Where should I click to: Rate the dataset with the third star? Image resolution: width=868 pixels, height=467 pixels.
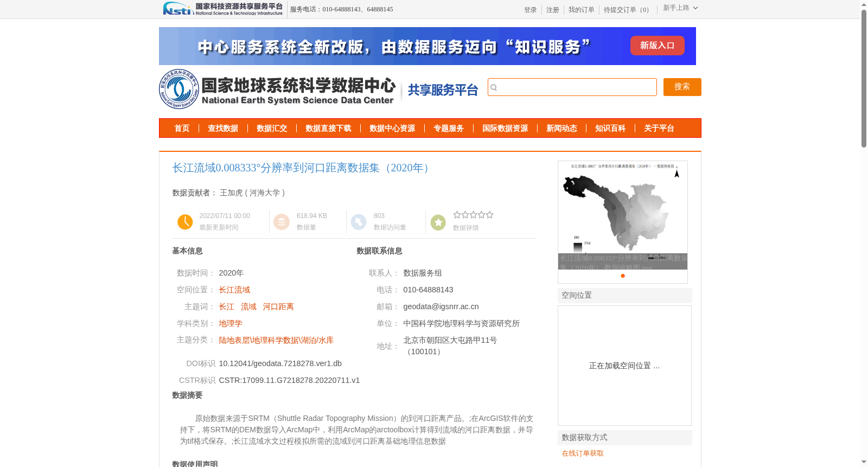tap(474, 215)
